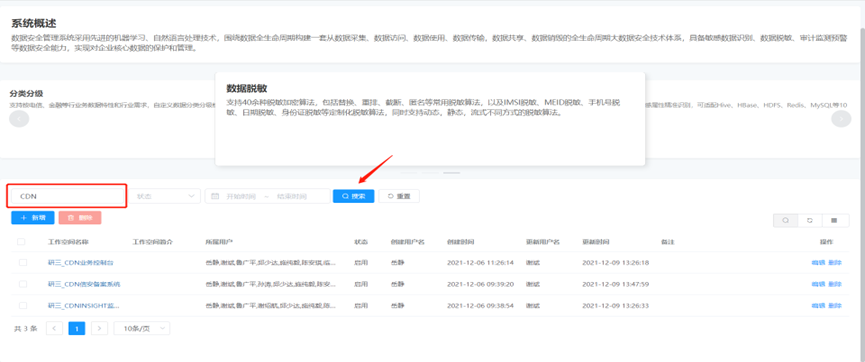The height and width of the screenshot is (362, 865).
Task: Click the 所属用户 column header
Action: [219, 242]
